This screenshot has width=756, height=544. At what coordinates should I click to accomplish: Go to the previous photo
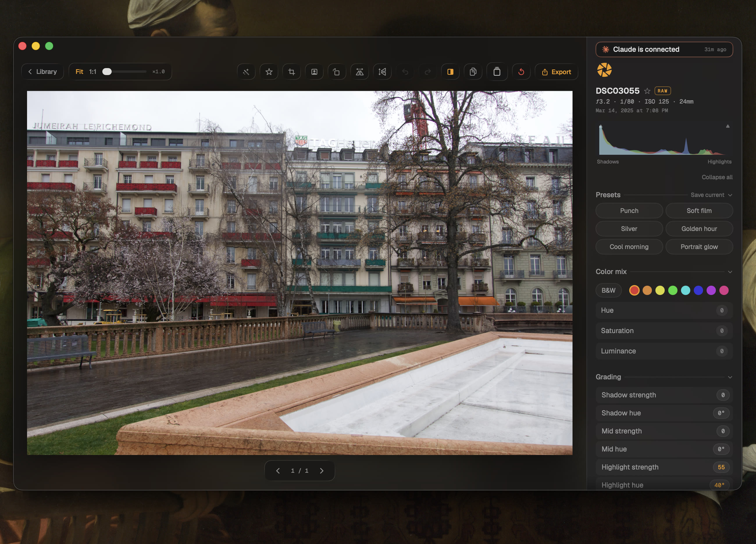click(x=278, y=471)
